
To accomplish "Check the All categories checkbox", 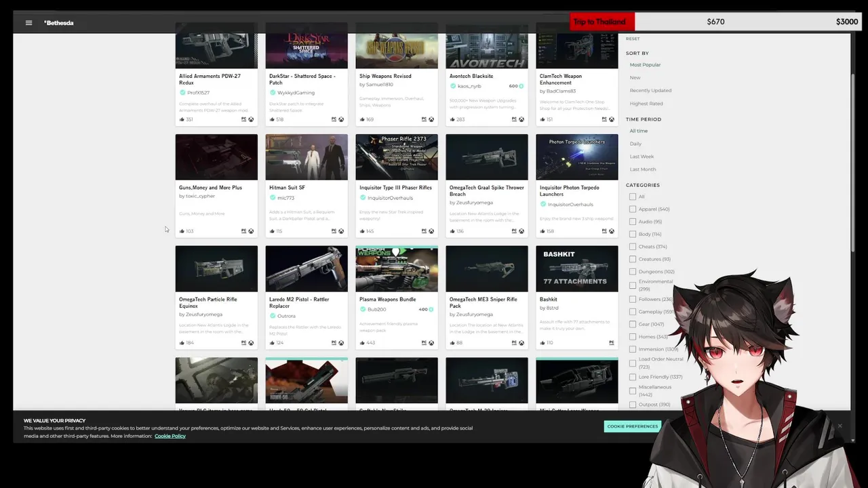I will point(633,197).
